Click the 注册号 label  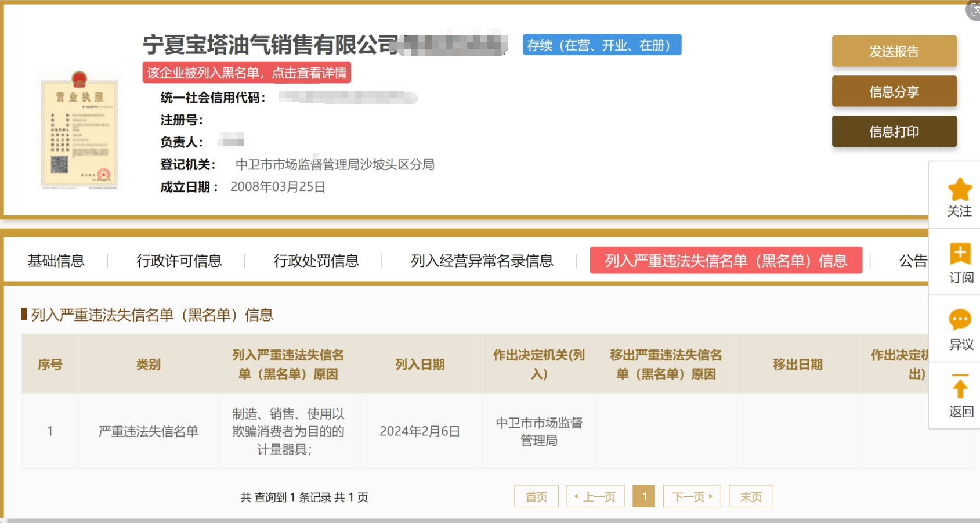click(182, 120)
